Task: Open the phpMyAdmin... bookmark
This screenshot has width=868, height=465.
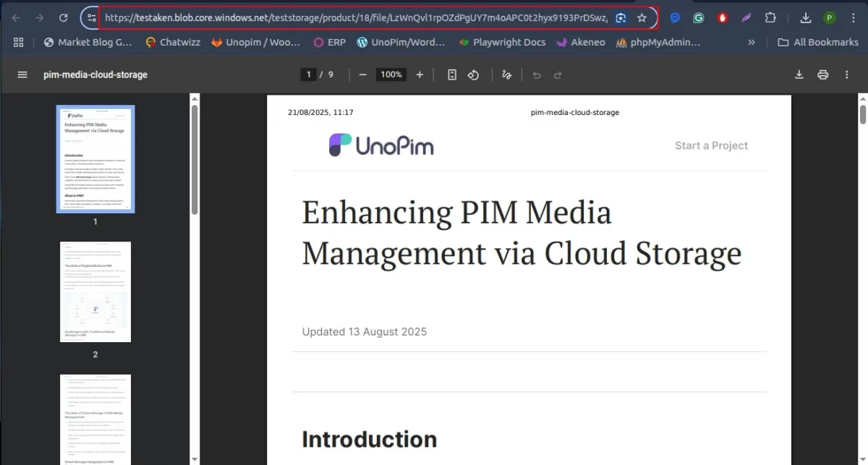Action: (x=658, y=42)
